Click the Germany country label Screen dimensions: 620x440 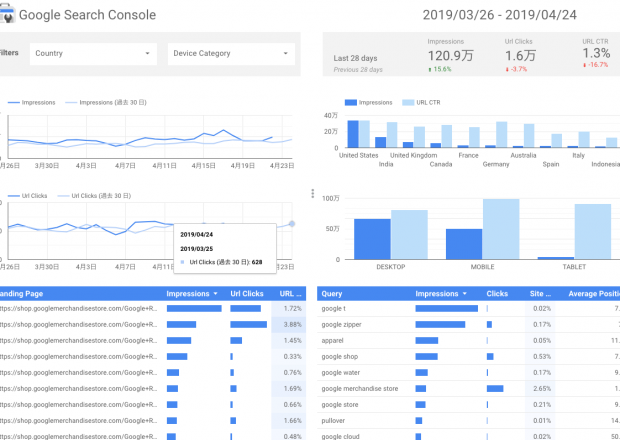click(496, 164)
